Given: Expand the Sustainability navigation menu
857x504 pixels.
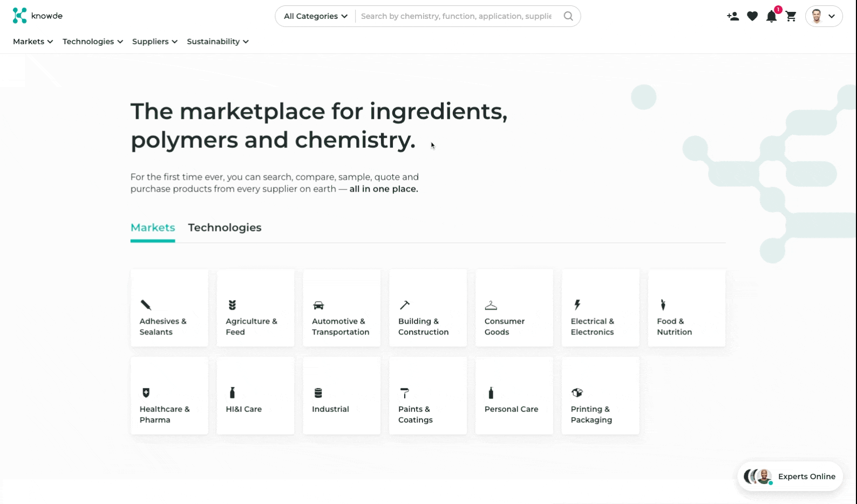Looking at the screenshot, I should click(218, 42).
